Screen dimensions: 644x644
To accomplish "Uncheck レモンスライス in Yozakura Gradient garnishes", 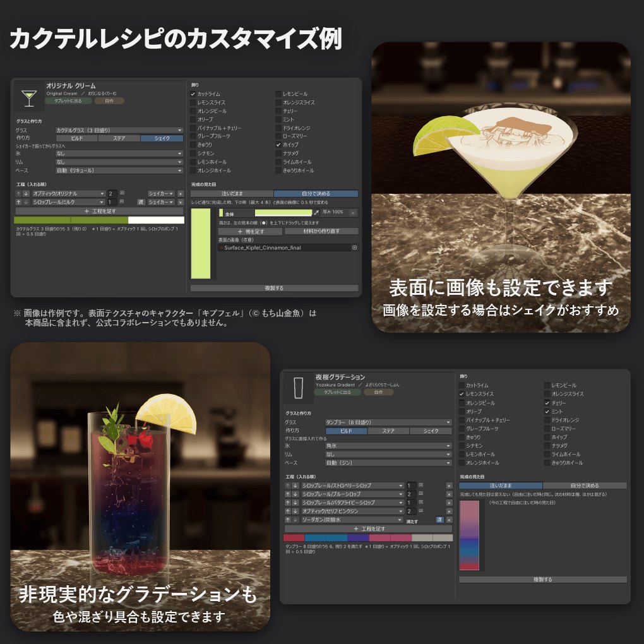I will pos(462,394).
